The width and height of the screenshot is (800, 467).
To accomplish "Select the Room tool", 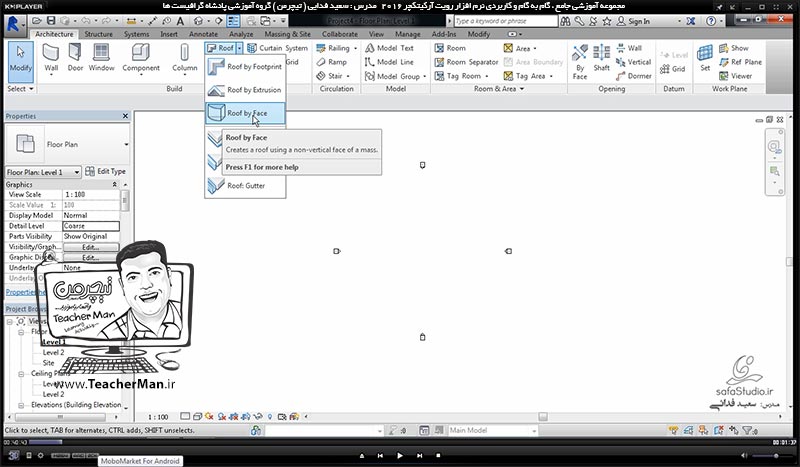I will pyautogui.click(x=450, y=48).
